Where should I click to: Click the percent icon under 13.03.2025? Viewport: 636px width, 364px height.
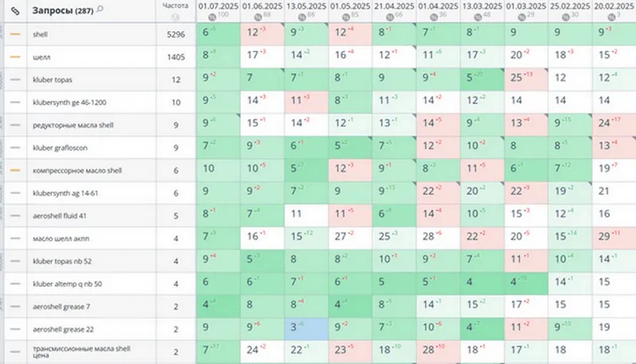[x=476, y=14]
